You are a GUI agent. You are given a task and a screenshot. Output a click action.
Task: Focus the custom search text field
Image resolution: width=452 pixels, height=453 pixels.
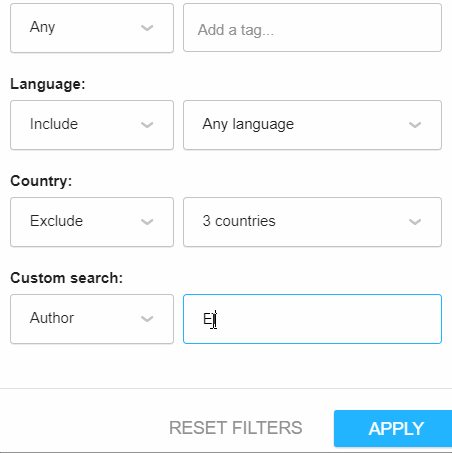pos(312,319)
